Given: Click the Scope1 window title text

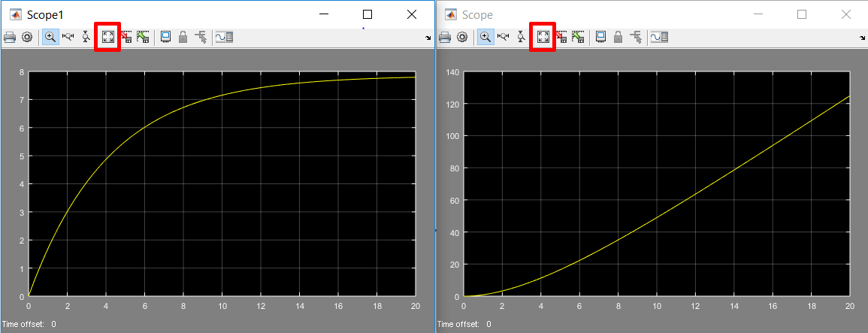Looking at the screenshot, I should click(45, 15).
